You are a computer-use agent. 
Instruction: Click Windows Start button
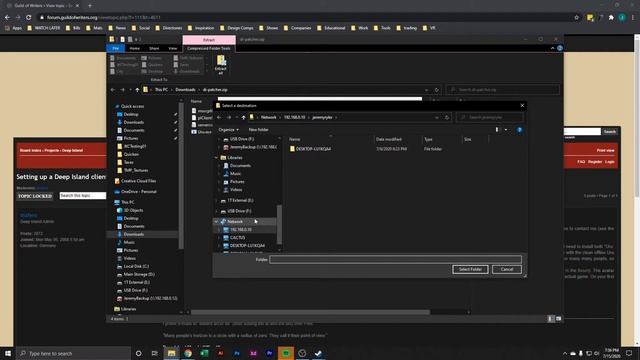(8, 353)
